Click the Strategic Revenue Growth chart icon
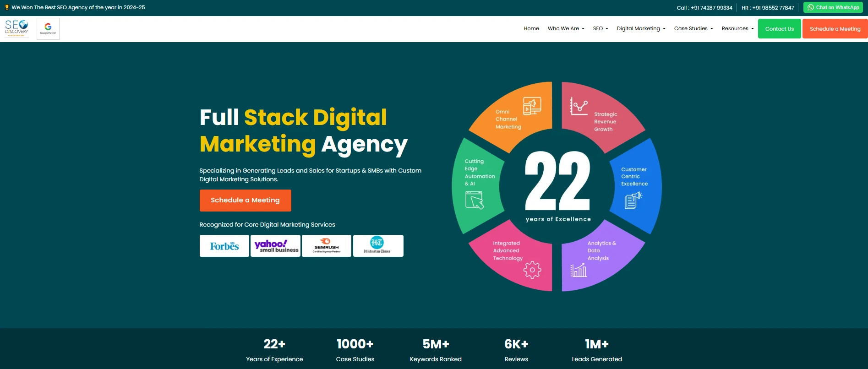This screenshot has width=868, height=369. tap(579, 106)
